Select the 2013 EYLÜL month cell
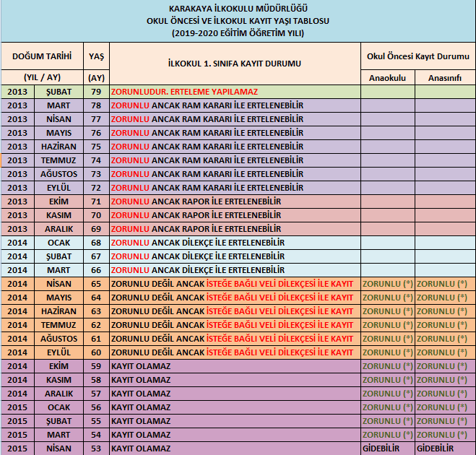The width and height of the screenshot is (476, 455). click(x=59, y=188)
